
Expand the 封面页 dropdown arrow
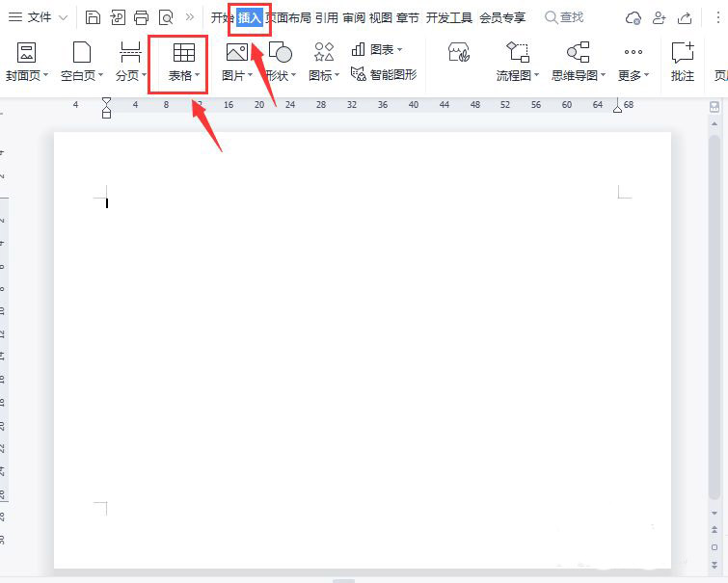(45, 75)
